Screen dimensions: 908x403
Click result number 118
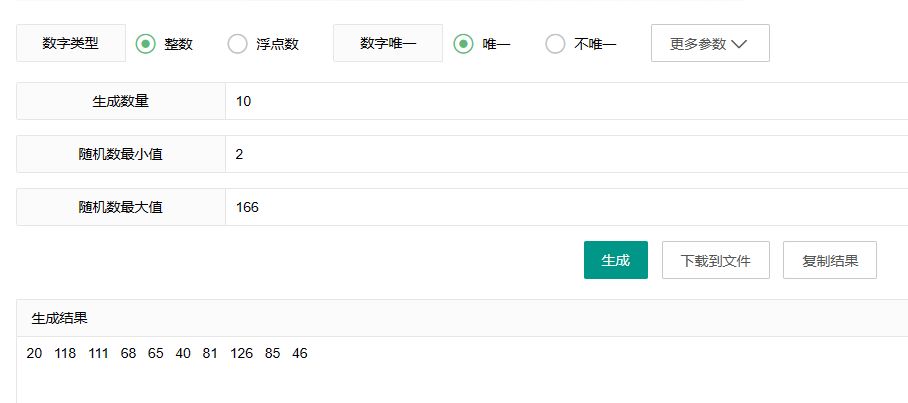[65, 353]
